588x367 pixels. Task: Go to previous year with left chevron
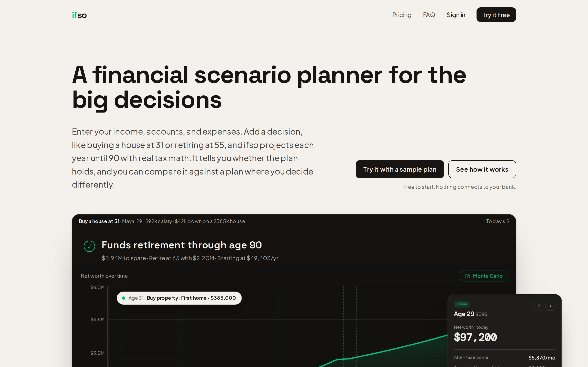[539, 306]
